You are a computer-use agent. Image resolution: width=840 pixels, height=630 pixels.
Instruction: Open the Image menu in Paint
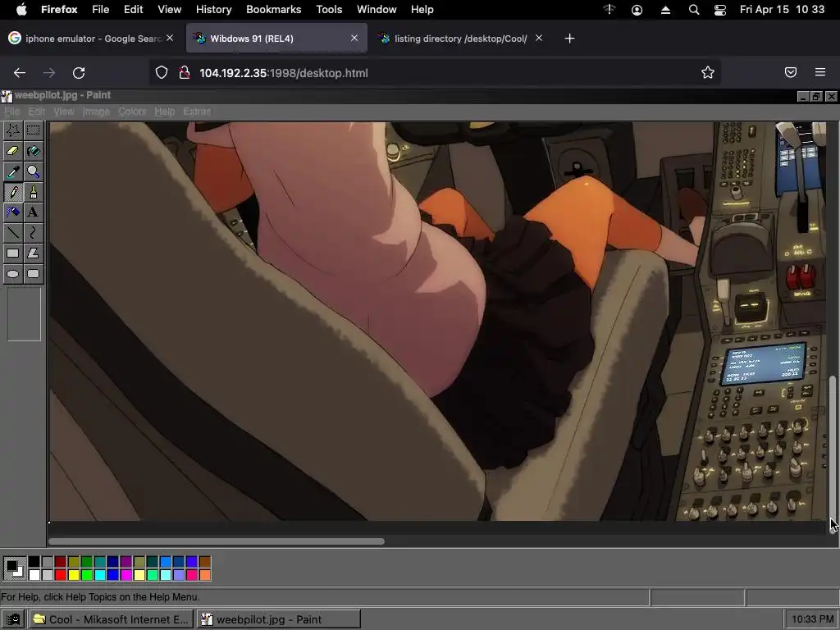(96, 112)
